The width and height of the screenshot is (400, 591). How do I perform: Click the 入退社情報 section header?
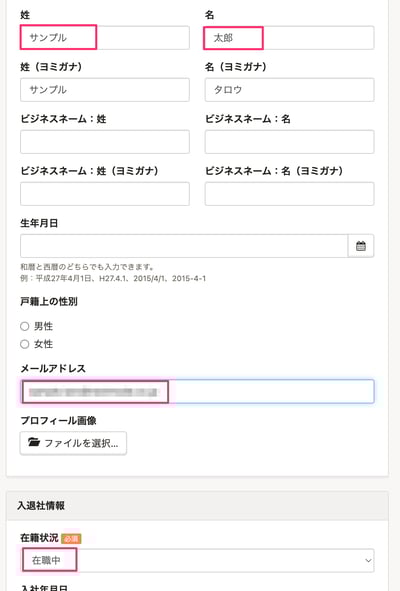click(197, 506)
